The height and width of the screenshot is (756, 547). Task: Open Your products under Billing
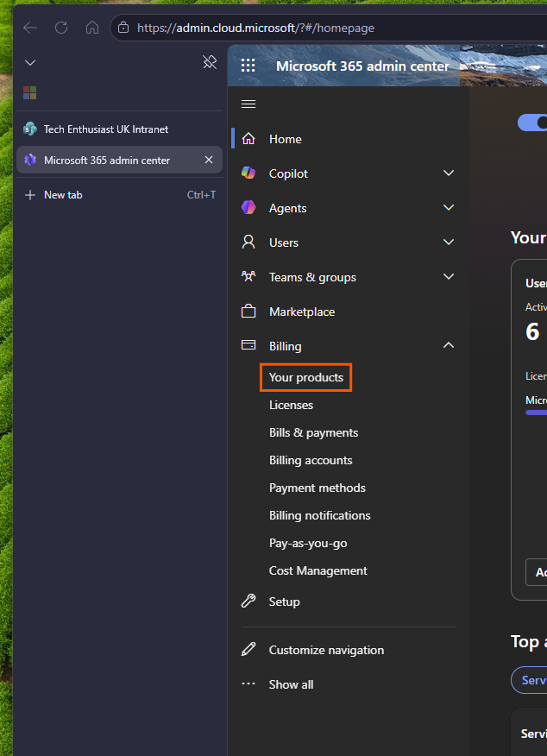point(306,377)
